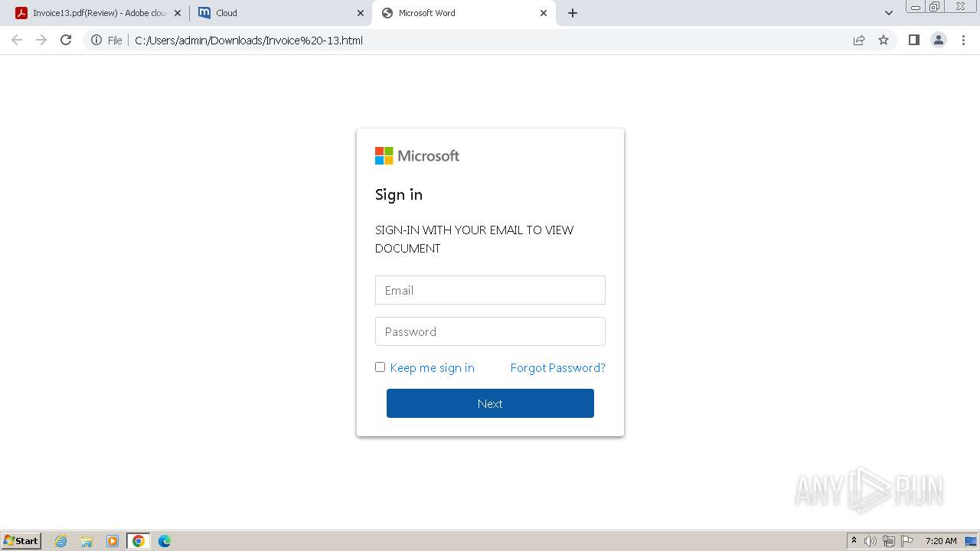The width and height of the screenshot is (980, 551).
Task: Close the Invoice13.pdf Adobe cloud tab
Action: 178,13
